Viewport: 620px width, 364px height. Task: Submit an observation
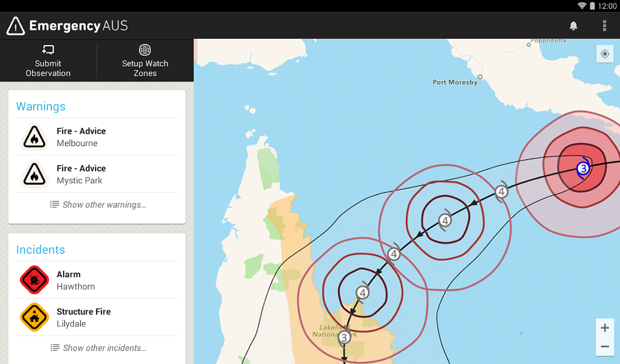(x=48, y=60)
